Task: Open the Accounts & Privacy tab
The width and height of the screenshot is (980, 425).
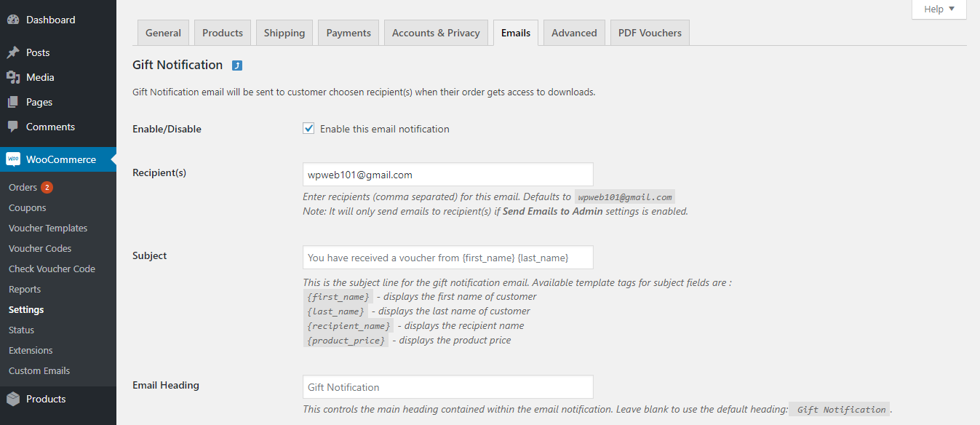Action: click(436, 33)
